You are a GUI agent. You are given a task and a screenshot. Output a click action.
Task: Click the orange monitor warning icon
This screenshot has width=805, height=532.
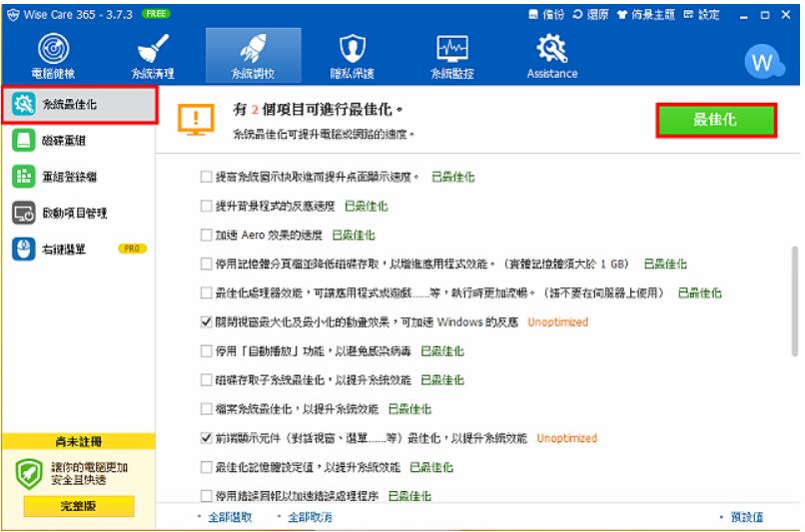coord(196,120)
